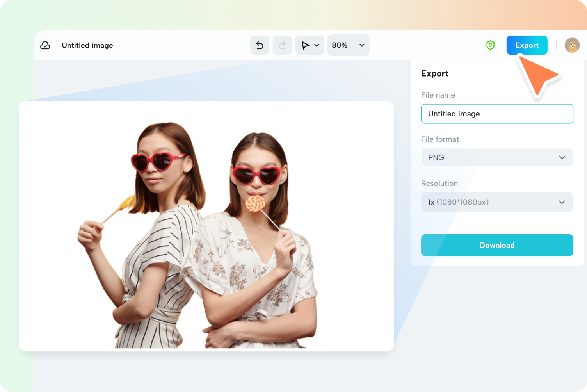
Task: Click the cloud save status icon
Action: coord(45,45)
